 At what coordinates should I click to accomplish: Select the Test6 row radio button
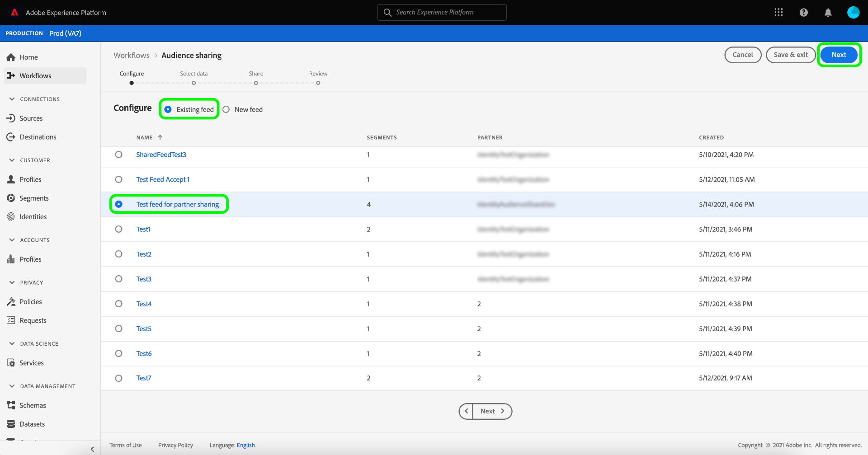point(118,353)
